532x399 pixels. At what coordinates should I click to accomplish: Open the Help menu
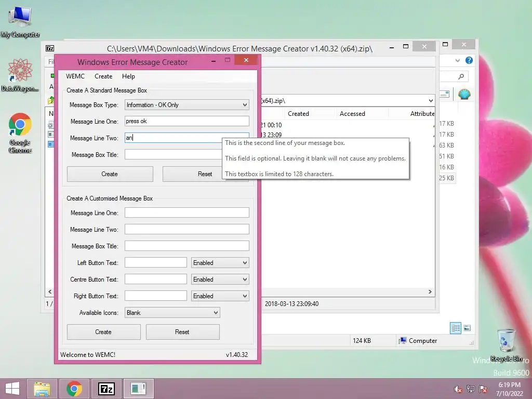tap(128, 76)
